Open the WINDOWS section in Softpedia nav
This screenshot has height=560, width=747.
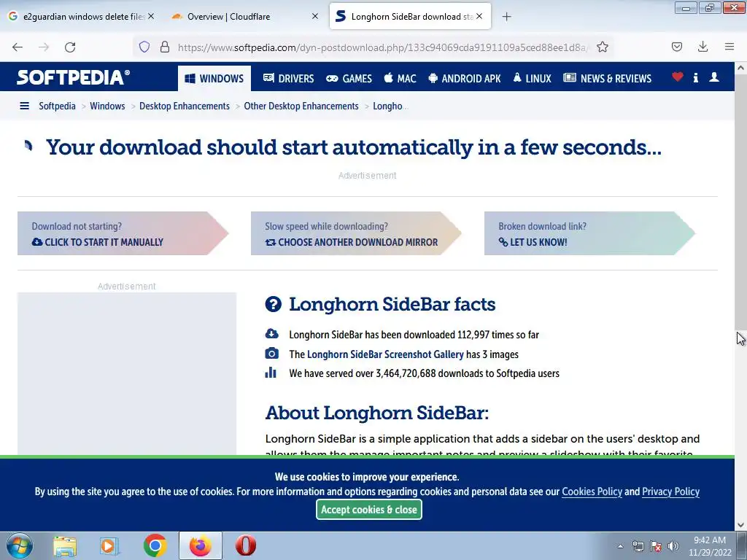214,79
